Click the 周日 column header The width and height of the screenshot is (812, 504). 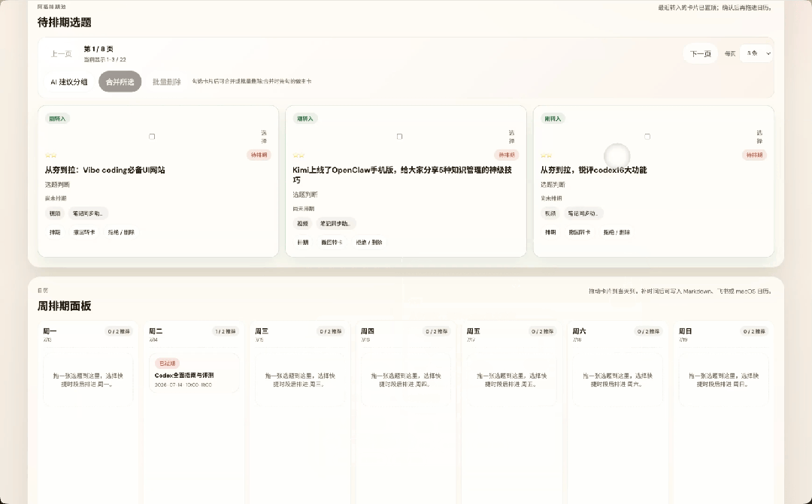tap(685, 331)
